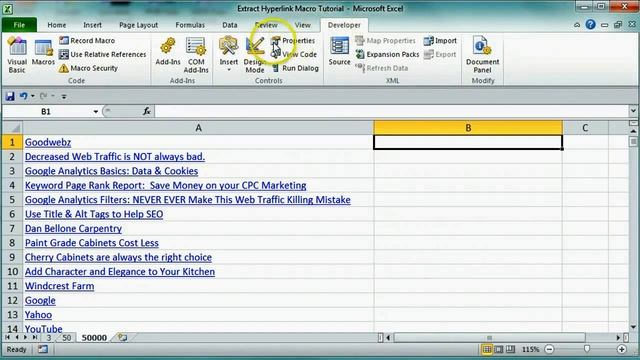Minimize the ribbon

point(577,25)
